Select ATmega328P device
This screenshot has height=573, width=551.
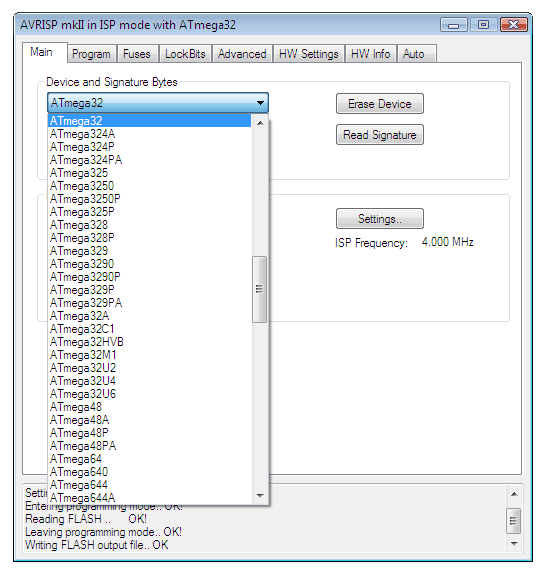[149, 238]
